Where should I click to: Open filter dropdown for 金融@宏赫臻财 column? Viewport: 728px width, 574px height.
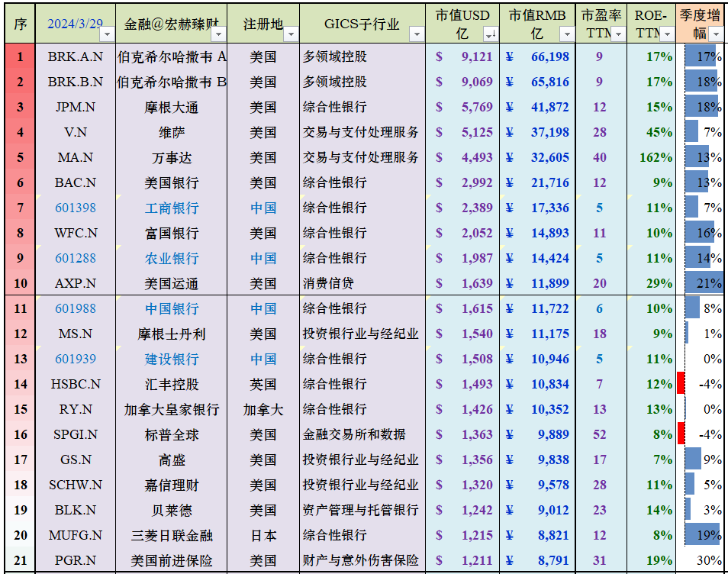tap(219, 34)
